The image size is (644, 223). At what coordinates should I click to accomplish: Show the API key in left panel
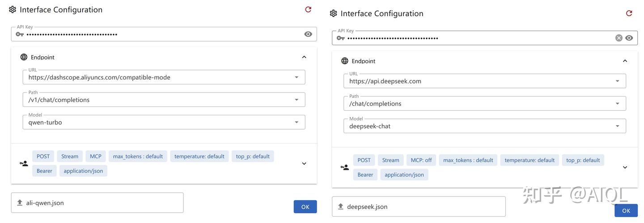click(308, 34)
